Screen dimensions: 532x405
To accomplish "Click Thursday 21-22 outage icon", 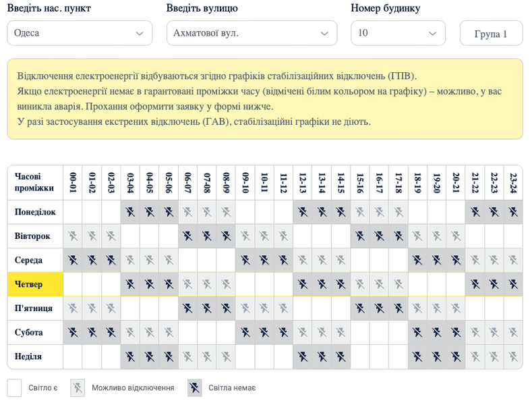I will click(x=475, y=284).
